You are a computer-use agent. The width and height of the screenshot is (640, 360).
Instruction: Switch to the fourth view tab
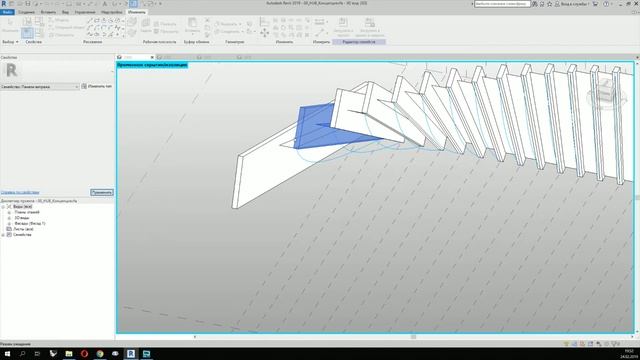coord(255,58)
